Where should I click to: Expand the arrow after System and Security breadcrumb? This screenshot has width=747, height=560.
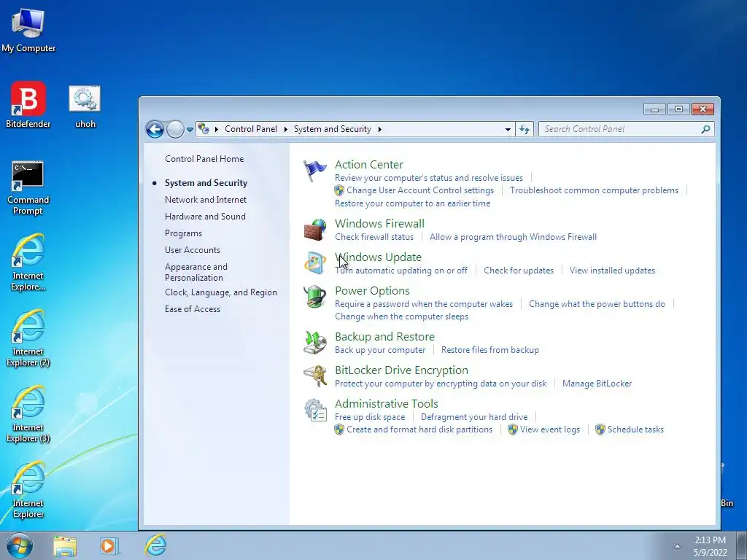(x=379, y=130)
